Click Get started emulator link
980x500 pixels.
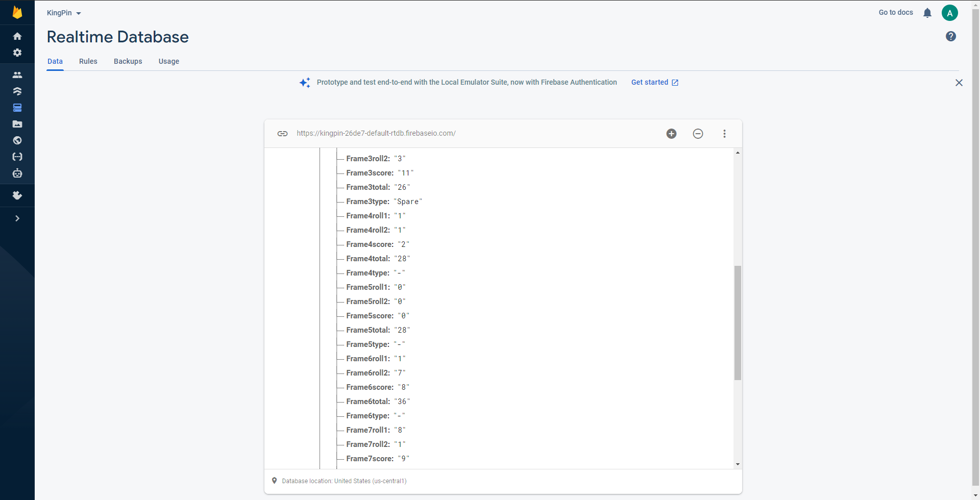[655, 82]
